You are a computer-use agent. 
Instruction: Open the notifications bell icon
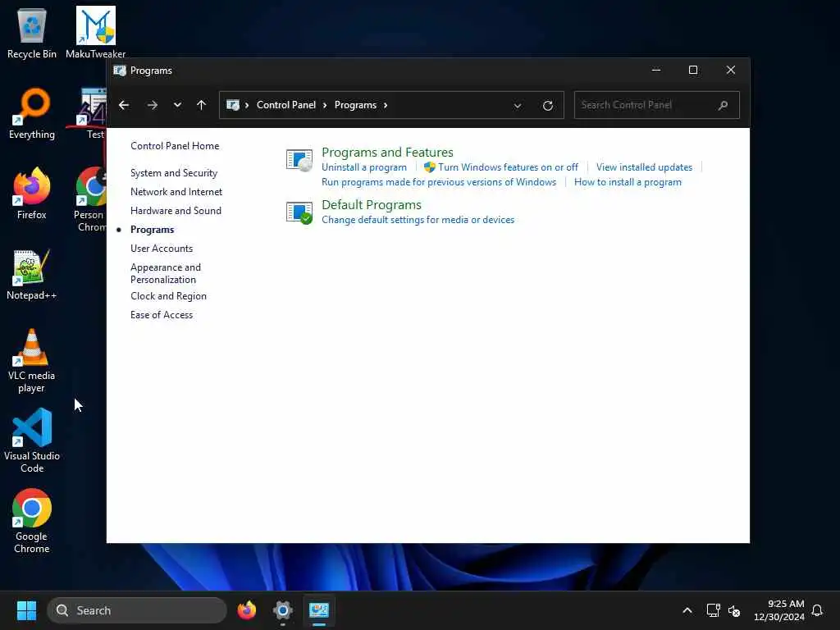point(817,610)
